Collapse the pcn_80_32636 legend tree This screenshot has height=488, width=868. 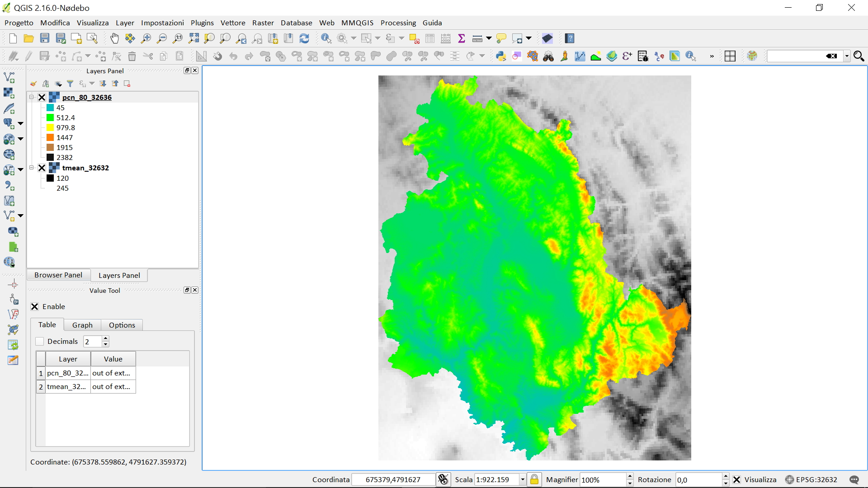point(32,97)
